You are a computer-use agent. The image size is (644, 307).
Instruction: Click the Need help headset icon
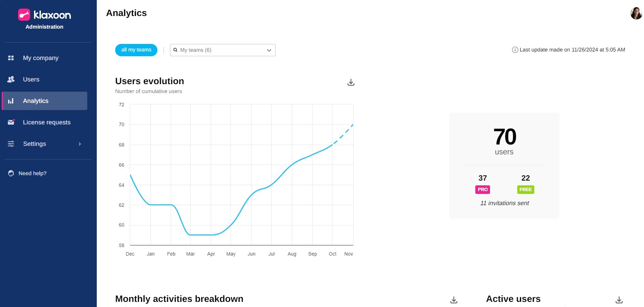11,173
